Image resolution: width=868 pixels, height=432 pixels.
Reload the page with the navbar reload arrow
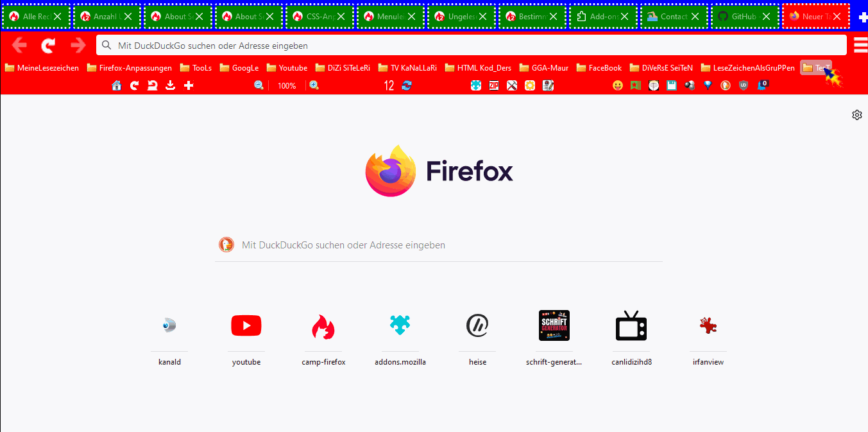coord(48,45)
